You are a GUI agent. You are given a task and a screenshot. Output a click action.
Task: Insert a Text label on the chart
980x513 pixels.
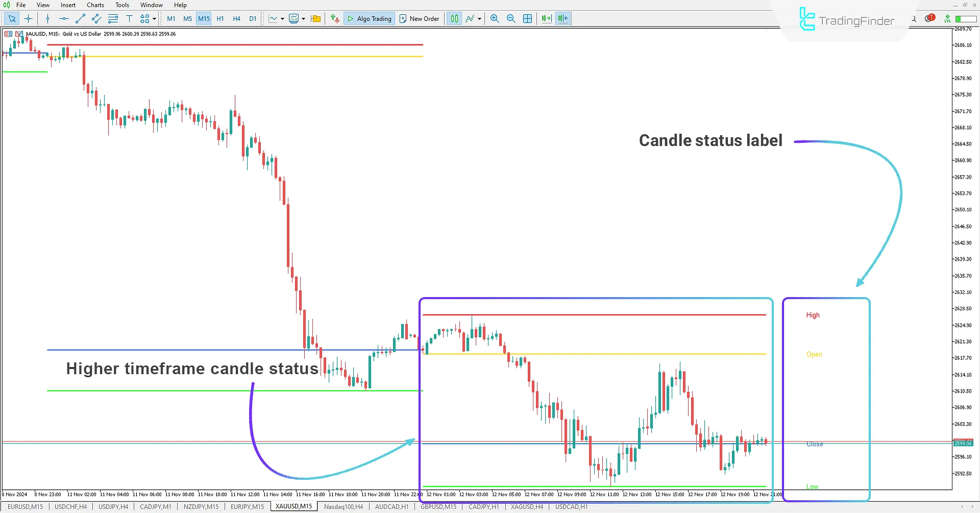click(129, 18)
